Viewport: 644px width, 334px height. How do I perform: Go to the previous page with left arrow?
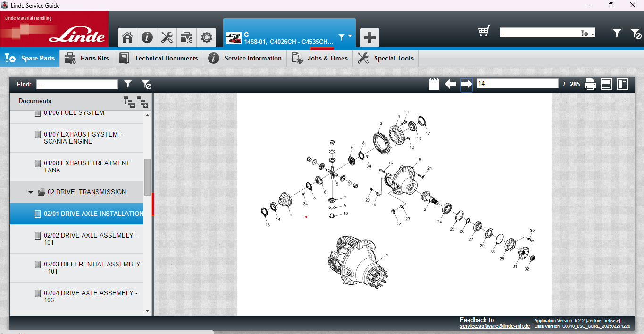pyautogui.click(x=451, y=84)
